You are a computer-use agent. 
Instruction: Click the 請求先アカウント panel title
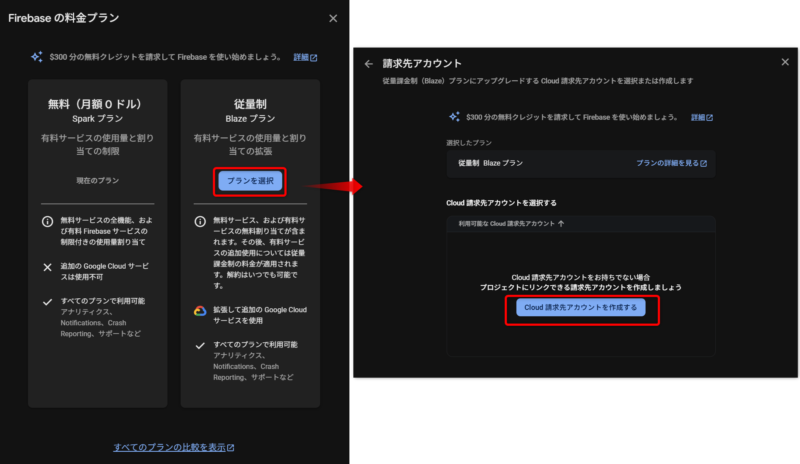[x=422, y=63]
